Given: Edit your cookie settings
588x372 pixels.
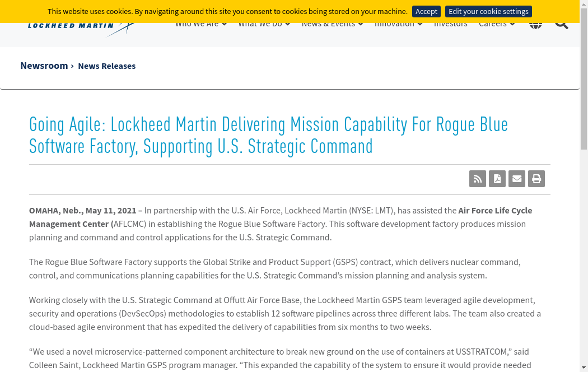Looking at the screenshot, I should (488, 11).
